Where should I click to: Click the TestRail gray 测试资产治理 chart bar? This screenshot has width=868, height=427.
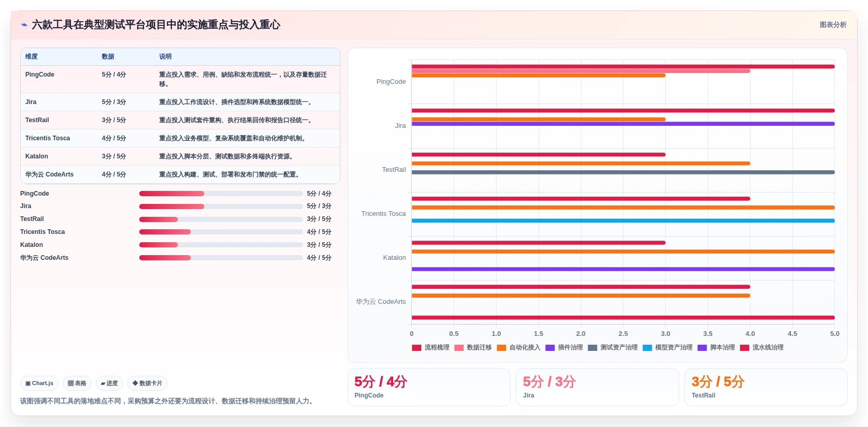pos(623,172)
